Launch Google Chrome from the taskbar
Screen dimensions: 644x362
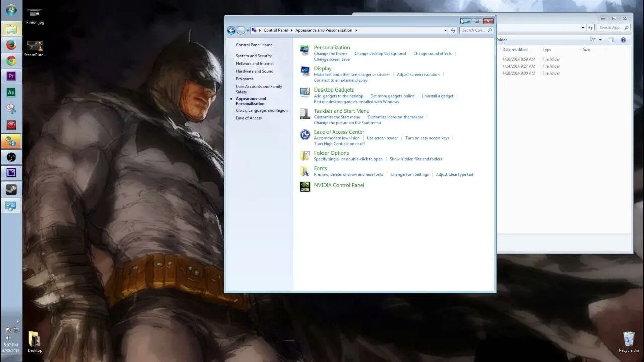pos(11,61)
